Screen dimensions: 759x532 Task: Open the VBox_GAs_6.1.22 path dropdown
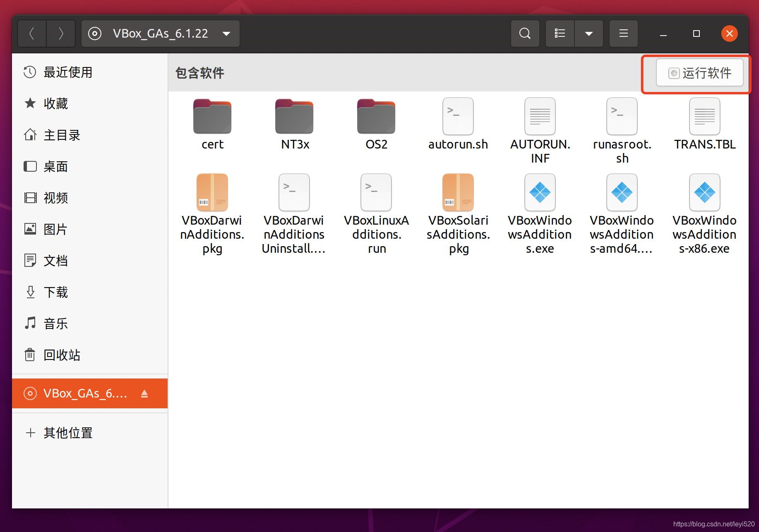click(x=161, y=34)
